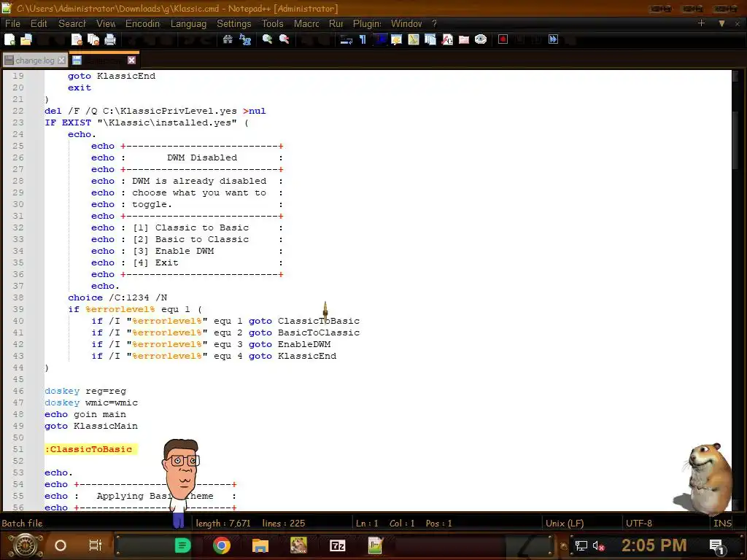The image size is (747, 560).
Task: Open the View menu
Action: click(106, 24)
